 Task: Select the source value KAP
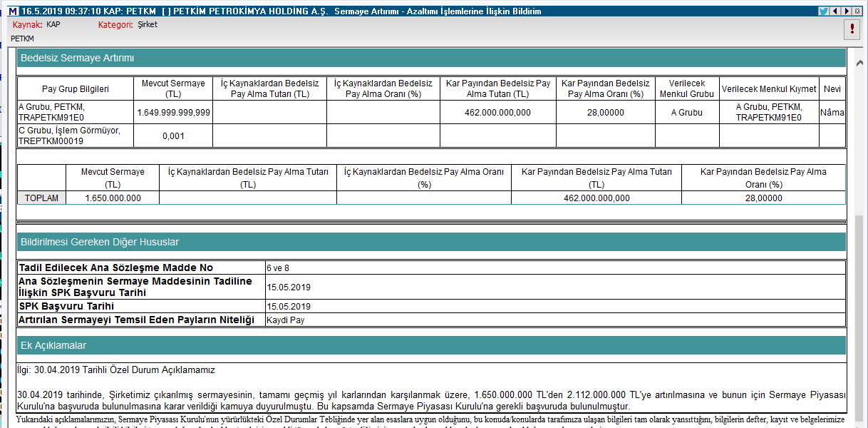click(x=53, y=24)
